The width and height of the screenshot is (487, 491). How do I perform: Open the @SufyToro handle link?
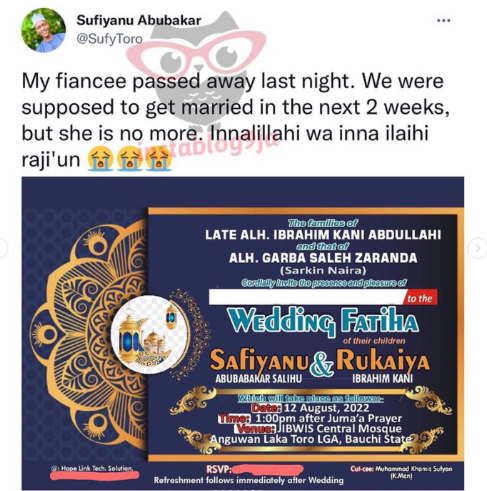tap(109, 39)
